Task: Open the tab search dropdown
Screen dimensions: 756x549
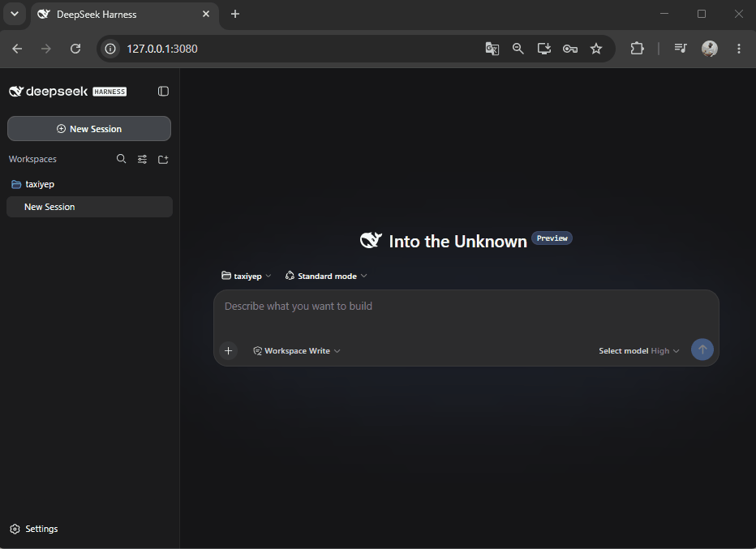Action: pos(15,14)
